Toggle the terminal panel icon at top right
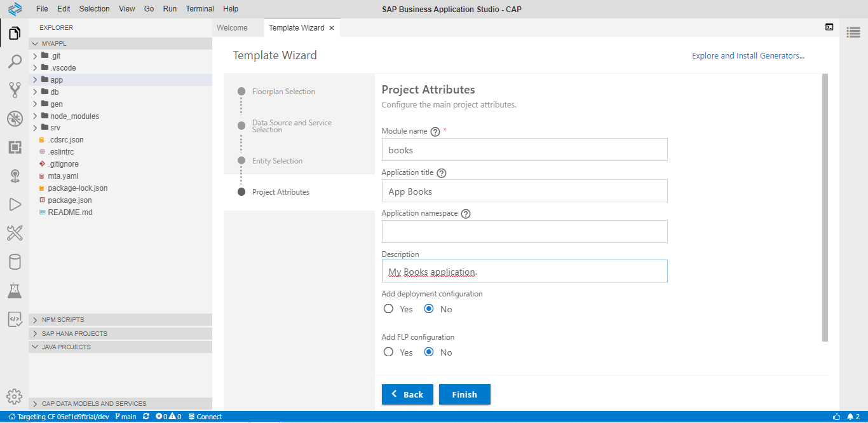Viewport: 868px width, 423px height. click(x=829, y=27)
